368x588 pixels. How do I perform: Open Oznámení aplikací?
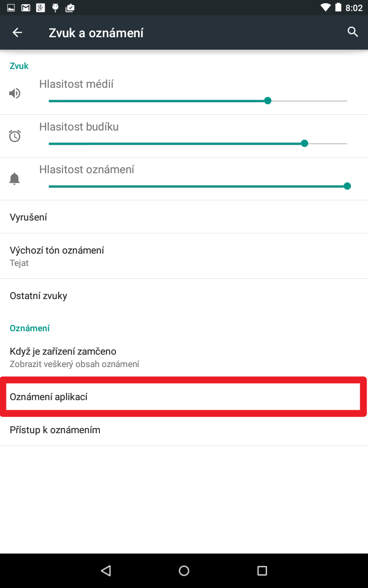coord(184,396)
